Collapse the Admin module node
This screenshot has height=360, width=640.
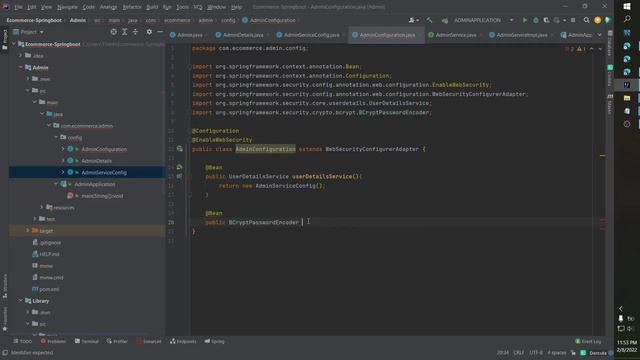coord(21,67)
